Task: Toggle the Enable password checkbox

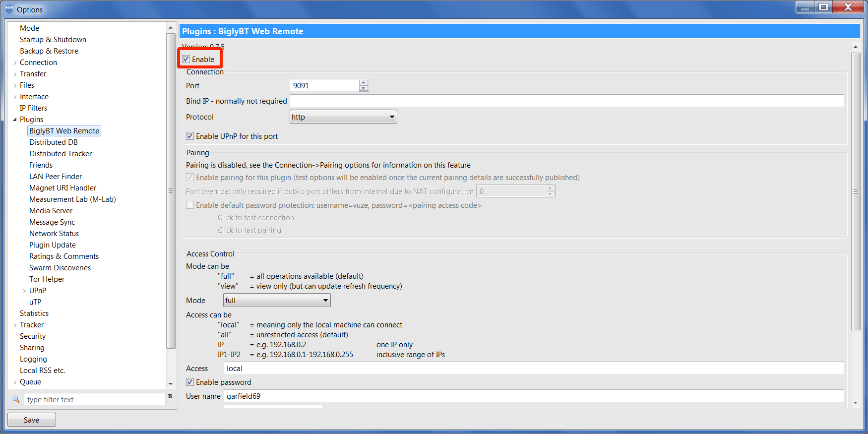Action: tap(190, 382)
